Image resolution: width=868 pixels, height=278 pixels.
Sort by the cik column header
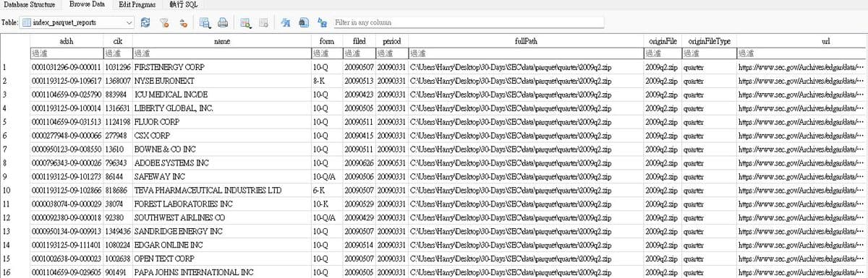point(117,42)
